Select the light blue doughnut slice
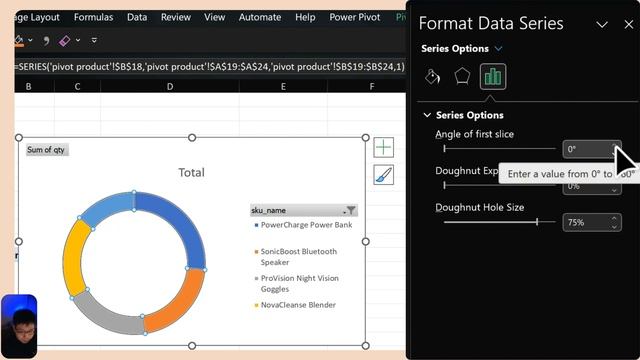 click(x=108, y=207)
